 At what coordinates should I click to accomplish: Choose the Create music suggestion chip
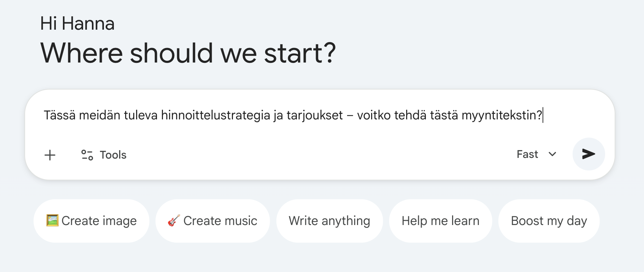pyautogui.click(x=212, y=221)
